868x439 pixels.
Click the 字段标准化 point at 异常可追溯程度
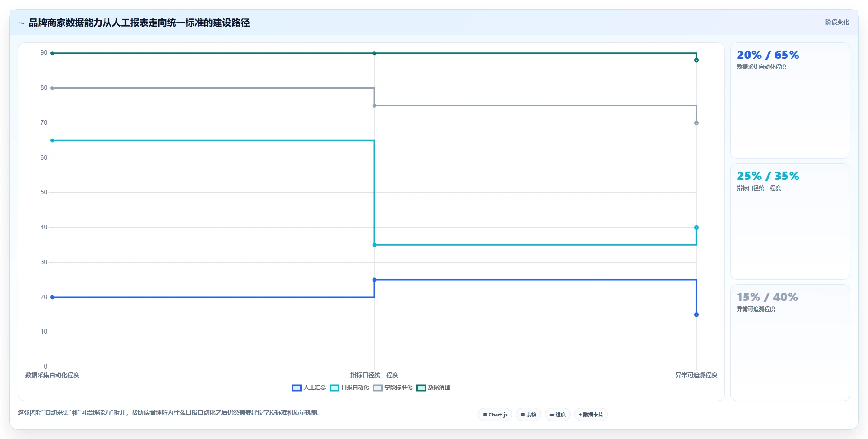click(696, 123)
